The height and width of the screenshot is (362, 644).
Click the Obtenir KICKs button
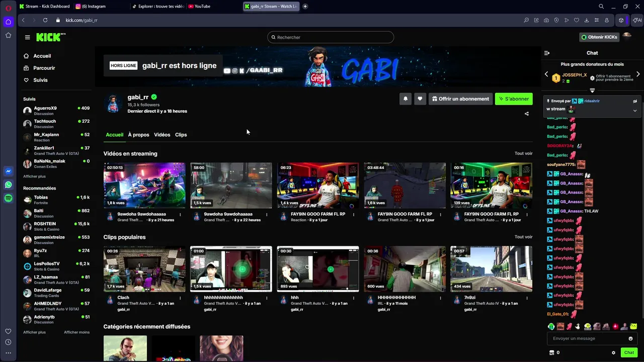(x=599, y=37)
